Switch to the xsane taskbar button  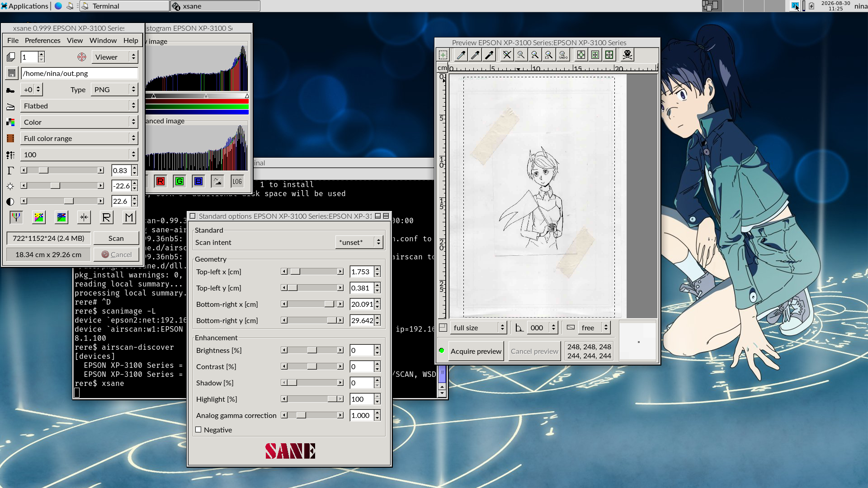tap(215, 6)
